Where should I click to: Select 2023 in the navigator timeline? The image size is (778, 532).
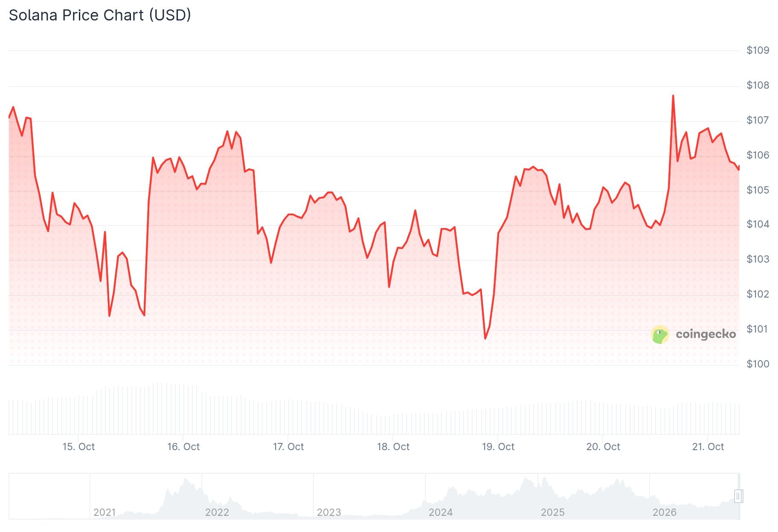[329, 512]
